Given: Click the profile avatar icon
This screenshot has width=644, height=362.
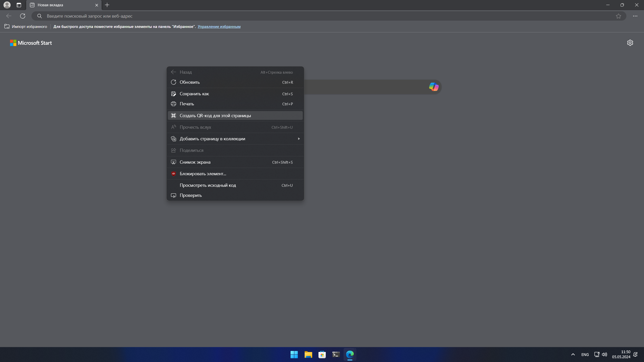Looking at the screenshot, I should coord(7,5).
